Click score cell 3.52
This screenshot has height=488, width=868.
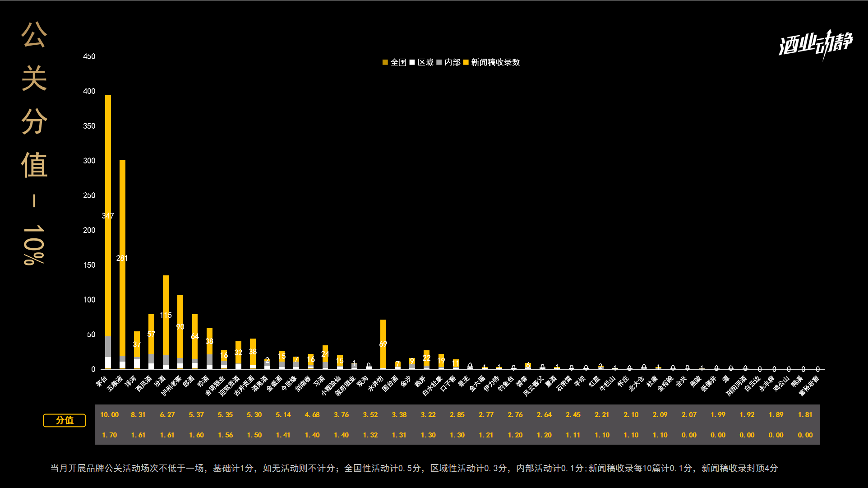click(x=370, y=415)
